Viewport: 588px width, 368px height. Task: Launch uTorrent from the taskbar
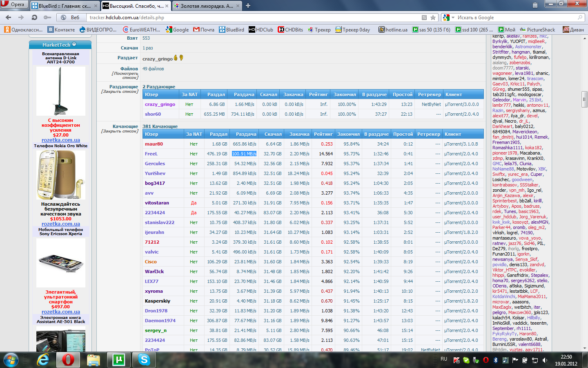118,360
